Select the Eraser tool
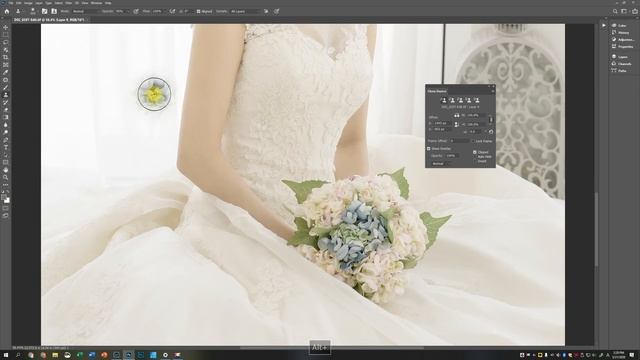The height and width of the screenshot is (360, 640). [x=5, y=110]
